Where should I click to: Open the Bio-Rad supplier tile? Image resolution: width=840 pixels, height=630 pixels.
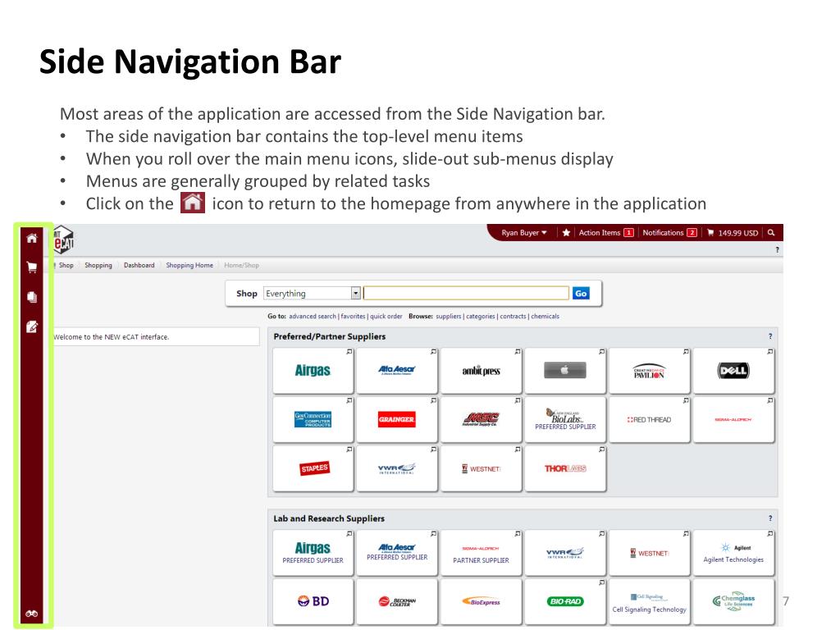(565, 601)
